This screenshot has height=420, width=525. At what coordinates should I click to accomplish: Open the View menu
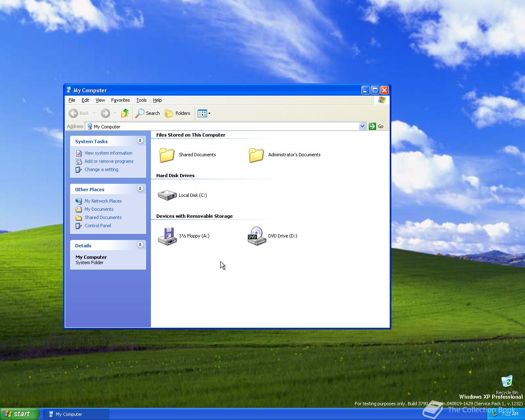coord(100,100)
